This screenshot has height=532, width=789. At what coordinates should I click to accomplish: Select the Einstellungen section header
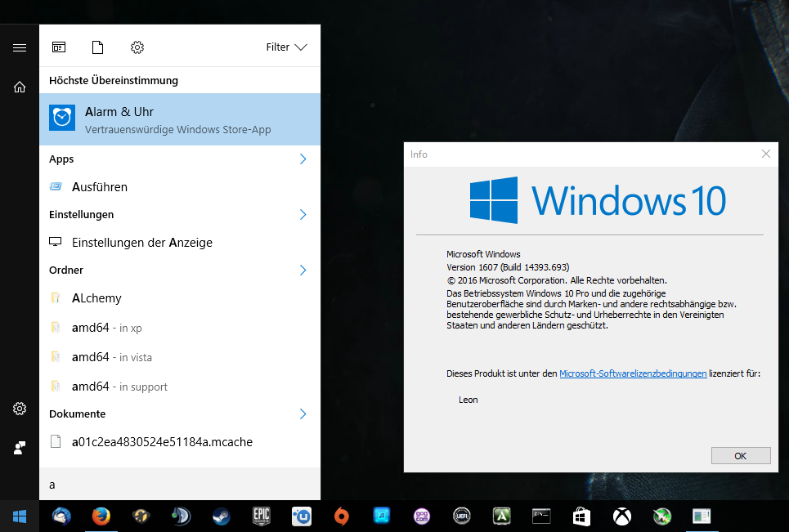[x=82, y=215]
